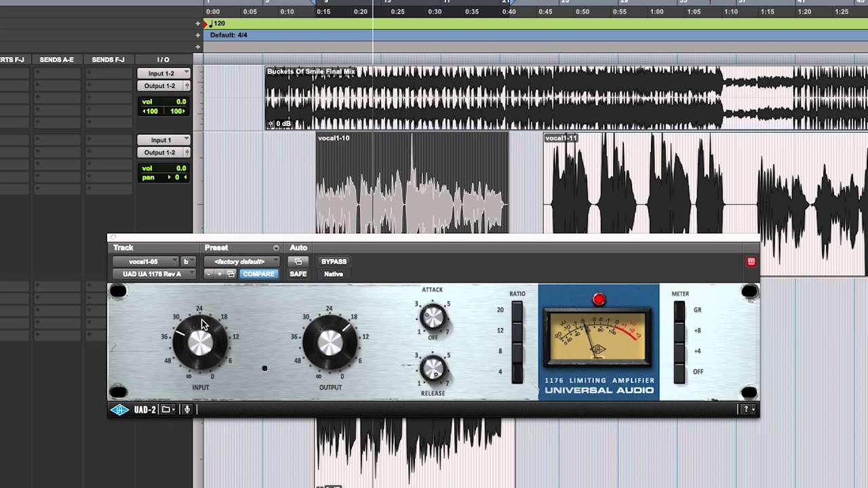
Task: Switch the meter OFF button
Action: click(679, 372)
